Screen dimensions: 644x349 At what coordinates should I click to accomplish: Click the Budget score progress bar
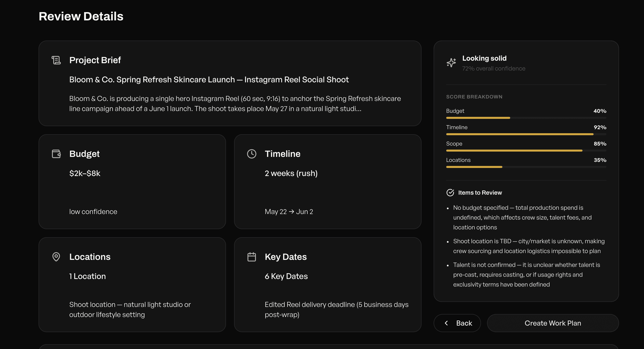(526, 118)
